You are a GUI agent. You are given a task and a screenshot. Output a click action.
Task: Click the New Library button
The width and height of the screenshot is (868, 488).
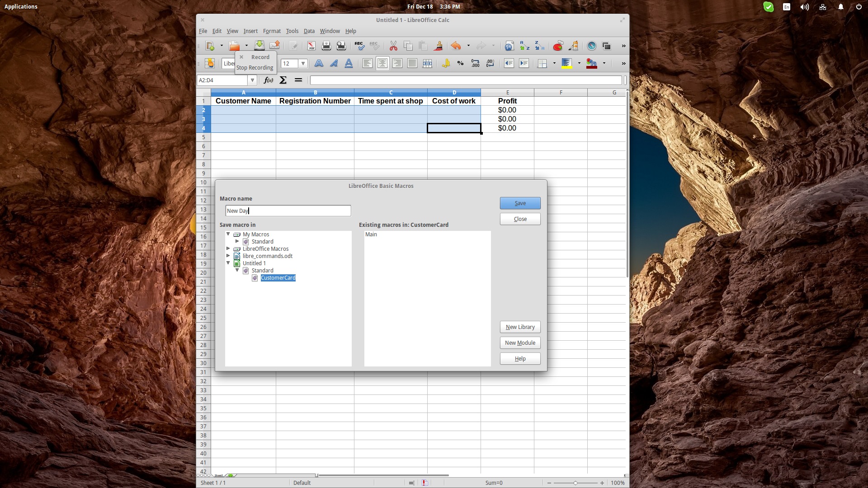pos(520,327)
